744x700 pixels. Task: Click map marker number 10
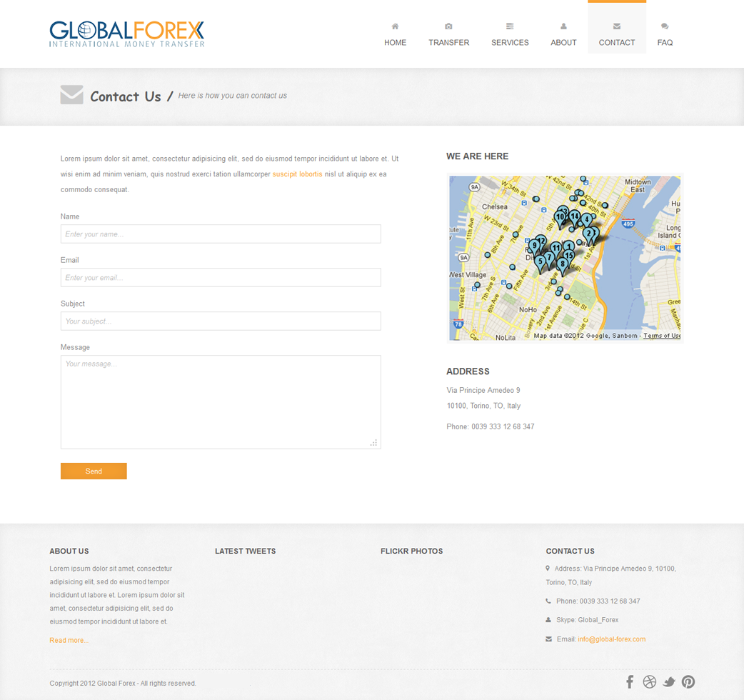click(x=560, y=219)
